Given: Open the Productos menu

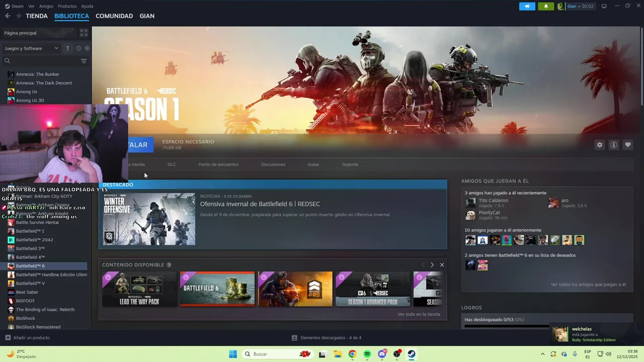Looking at the screenshot, I should (x=67, y=6).
